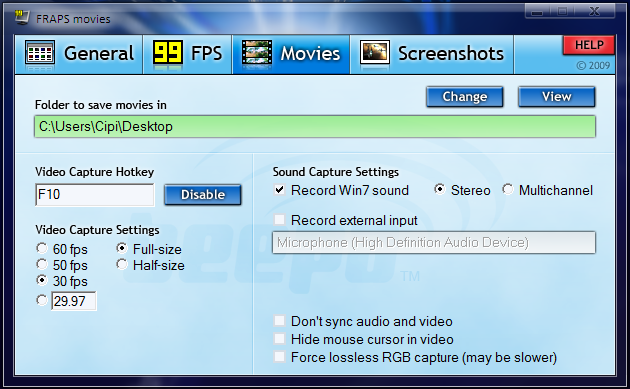The width and height of the screenshot is (630, 389).
Task: Click the General tab calendar icon
Action: pos(40,53)
